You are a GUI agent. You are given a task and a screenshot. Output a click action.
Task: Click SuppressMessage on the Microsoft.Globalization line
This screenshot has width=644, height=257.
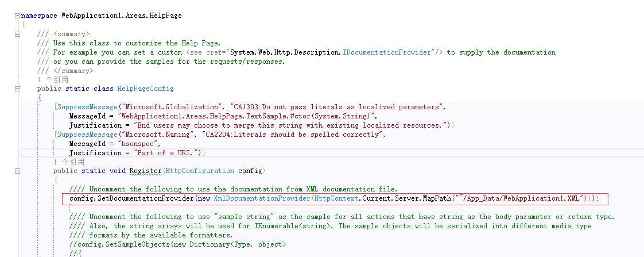click(x=87, y=107)
